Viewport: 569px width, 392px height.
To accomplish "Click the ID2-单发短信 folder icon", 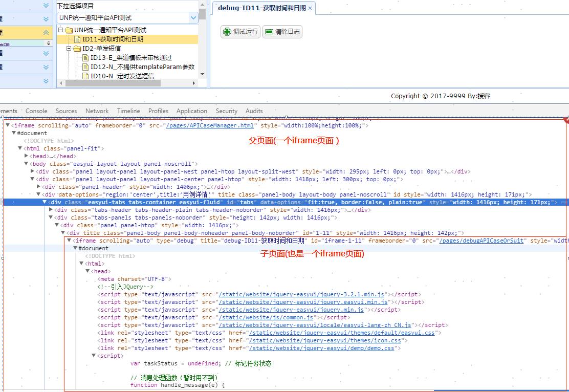I will pos(77,49).
